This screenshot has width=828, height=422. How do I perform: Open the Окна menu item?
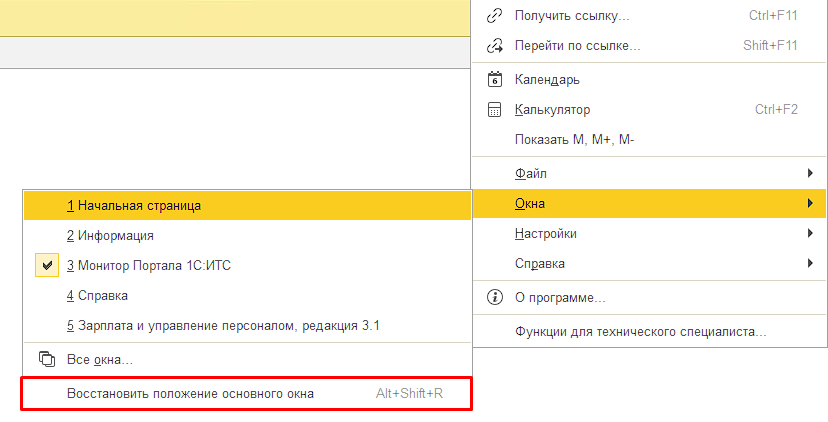pos(648,203)
